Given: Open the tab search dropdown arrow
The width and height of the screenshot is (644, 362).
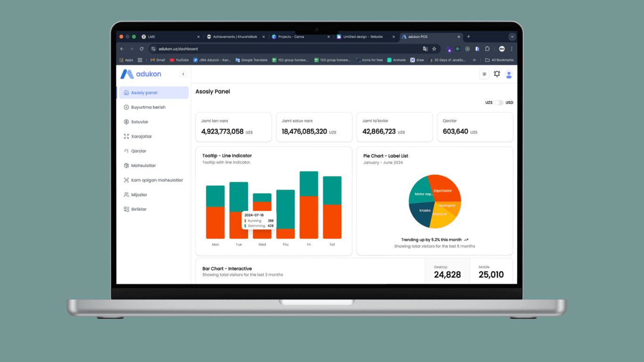Looking at the screenshot, I should coord(512,37).
